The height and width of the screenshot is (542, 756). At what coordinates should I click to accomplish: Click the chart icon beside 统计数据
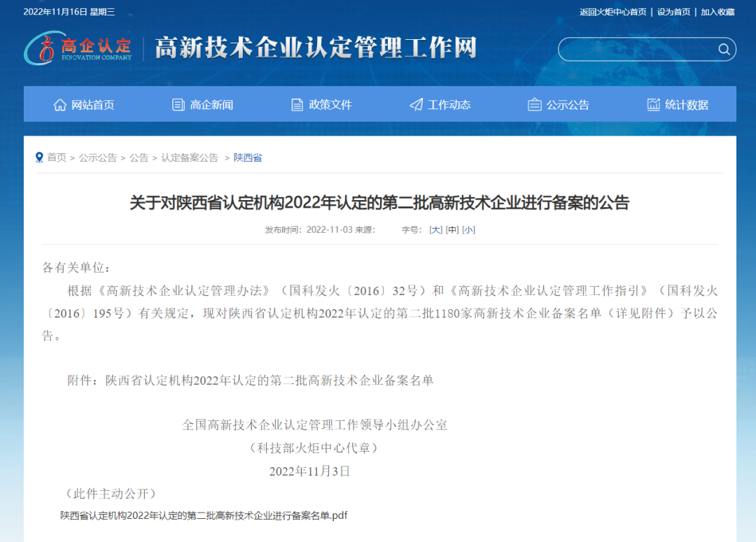[654, 105]
